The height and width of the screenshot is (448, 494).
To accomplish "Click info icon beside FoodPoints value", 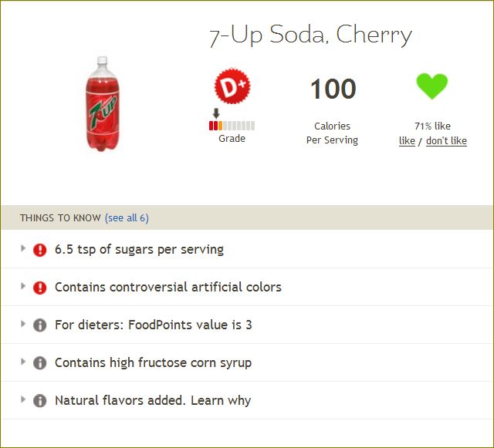I will point(39,325).
